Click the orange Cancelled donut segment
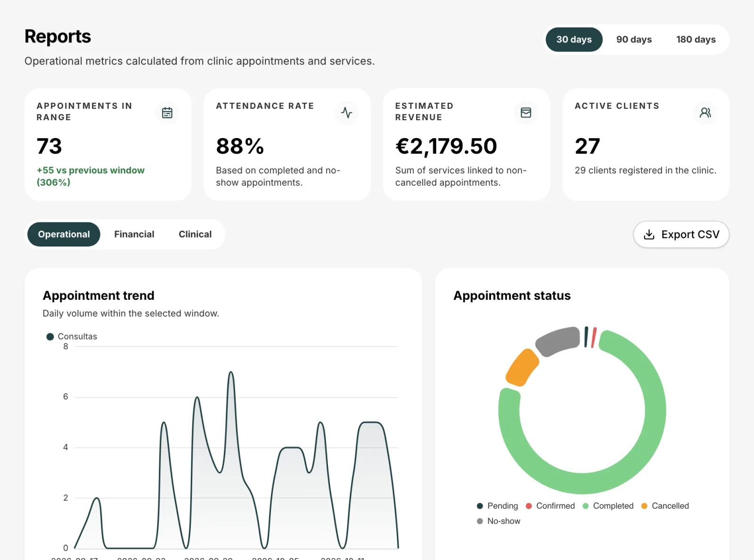Screen dimensions: 754x560 [x=522, y=368]
